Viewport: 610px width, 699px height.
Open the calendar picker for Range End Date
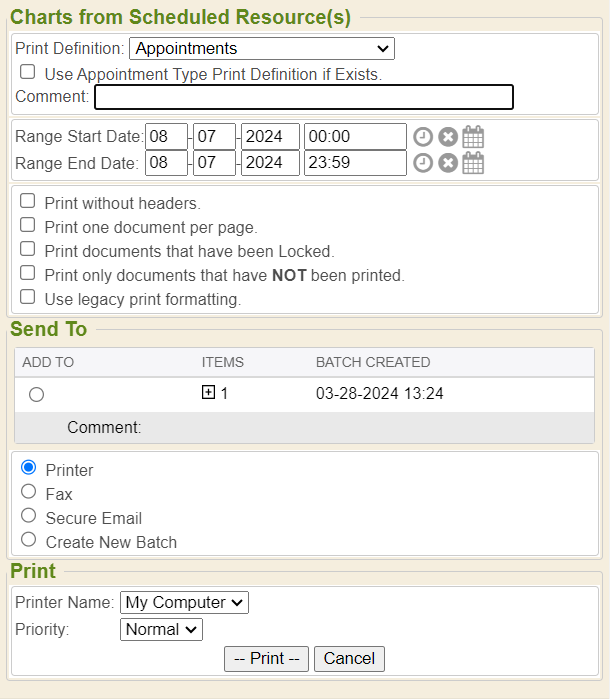(473, 163)
